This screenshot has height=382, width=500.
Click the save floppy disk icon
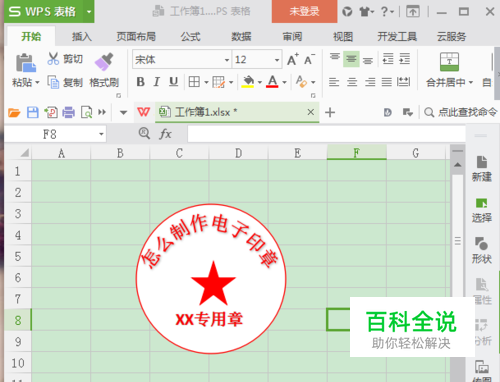tap(33, 112)
